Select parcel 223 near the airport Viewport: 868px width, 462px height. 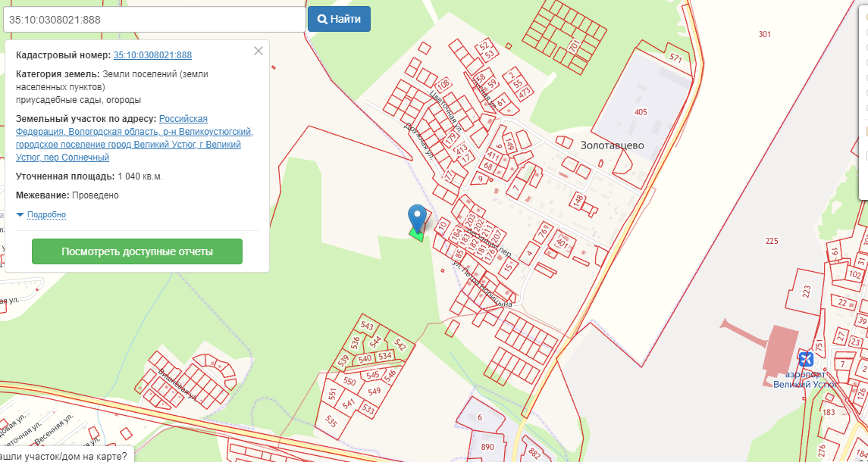(806, 291)
